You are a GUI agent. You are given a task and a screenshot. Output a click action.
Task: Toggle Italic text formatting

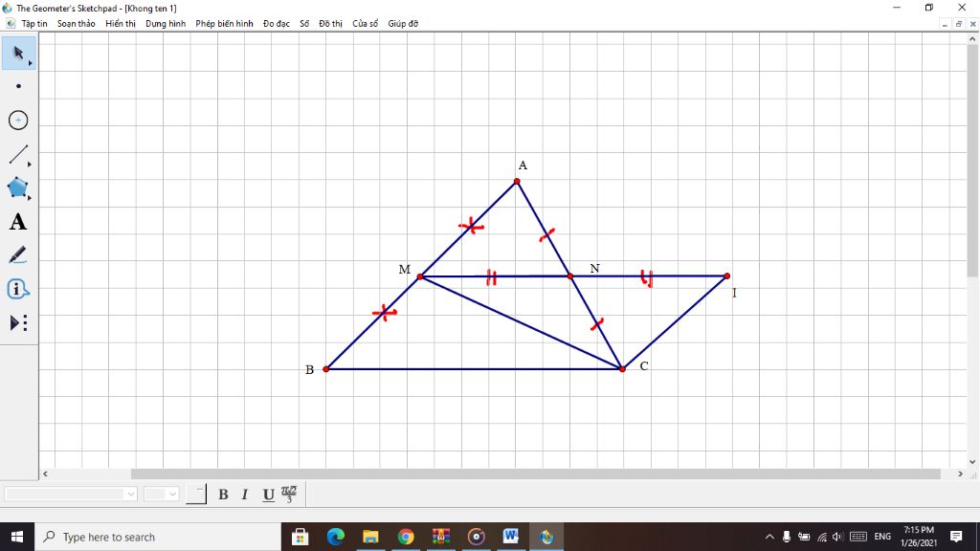coord(245,495)
